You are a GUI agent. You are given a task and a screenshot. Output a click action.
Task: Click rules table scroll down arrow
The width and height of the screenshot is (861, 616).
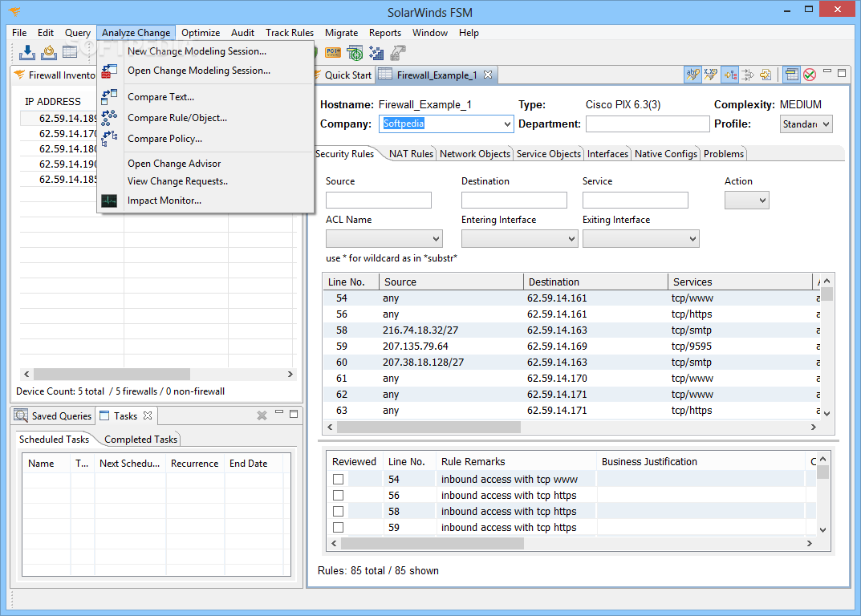827,413
